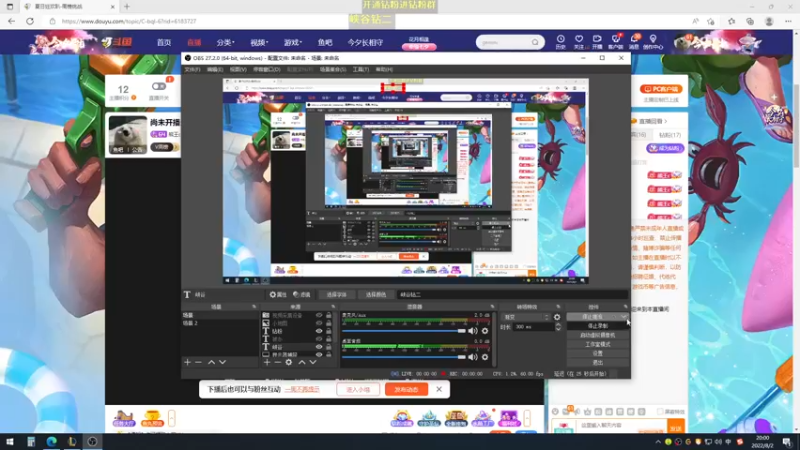Go to 首页 tab on Douyu
Image resolution: width=800 pixels, height=450 pixels.
tap(164, 42)
